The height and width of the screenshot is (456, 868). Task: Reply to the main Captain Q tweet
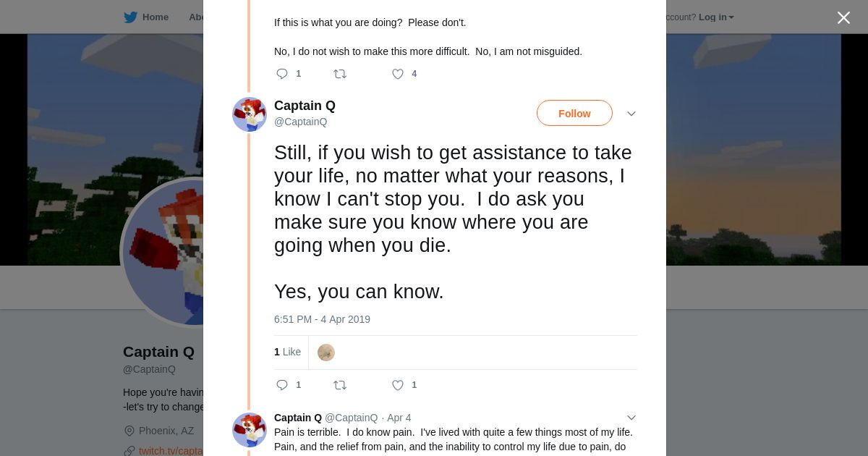[282, 385]
